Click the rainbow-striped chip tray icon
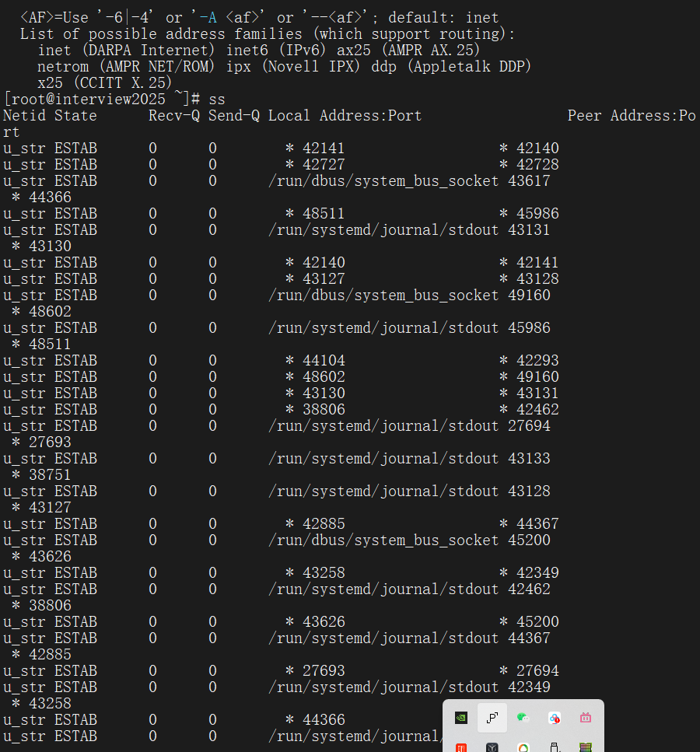Image resolution: width=700 pixels, height=752 pixels. 586,747
